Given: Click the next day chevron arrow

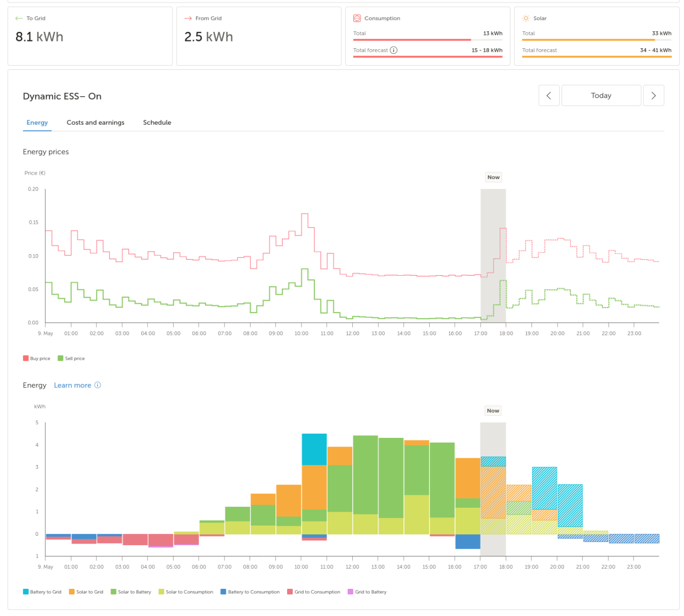Looking at the screenshot, I should coord(653,95).
